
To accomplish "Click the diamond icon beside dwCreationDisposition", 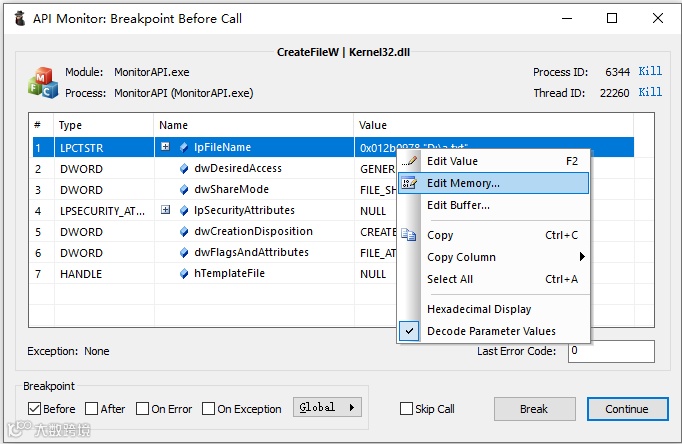I will [x=184, y=232].
